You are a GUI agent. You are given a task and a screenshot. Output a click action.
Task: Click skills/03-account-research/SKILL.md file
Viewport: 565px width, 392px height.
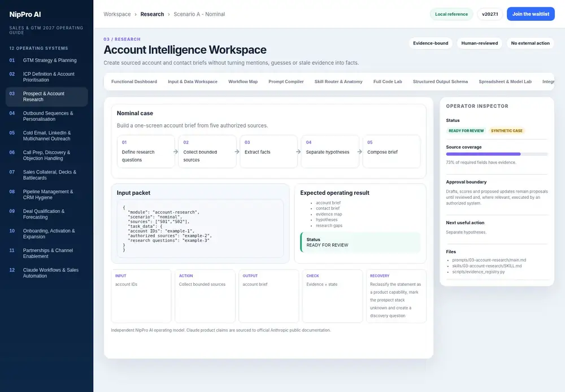487,266
